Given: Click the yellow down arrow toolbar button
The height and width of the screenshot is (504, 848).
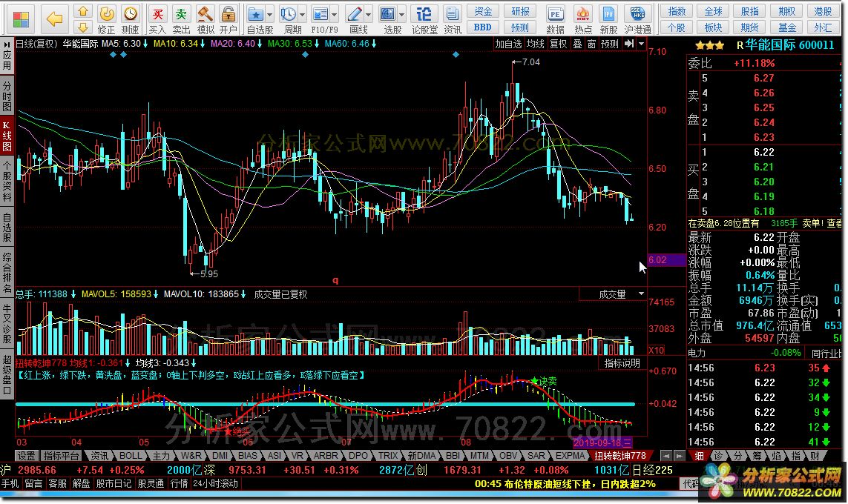Looking at the screenshot, I should [x=83, y=27].
